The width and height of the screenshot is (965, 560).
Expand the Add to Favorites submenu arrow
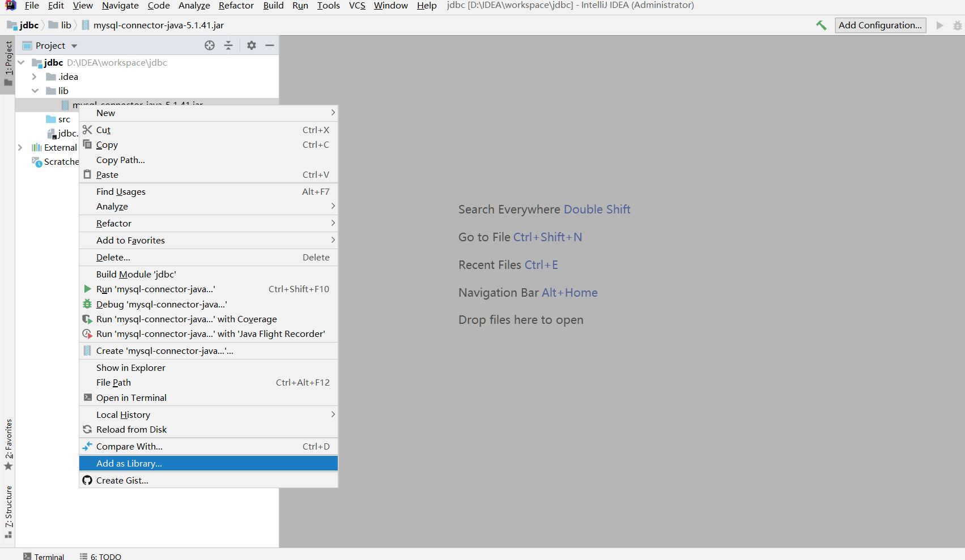pos(333,240)
